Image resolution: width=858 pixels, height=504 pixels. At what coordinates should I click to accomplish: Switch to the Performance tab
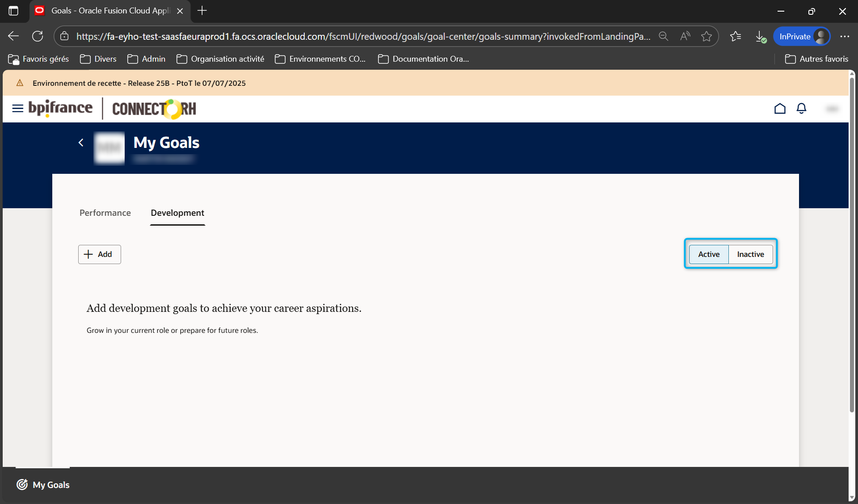(x=105, y=213)
